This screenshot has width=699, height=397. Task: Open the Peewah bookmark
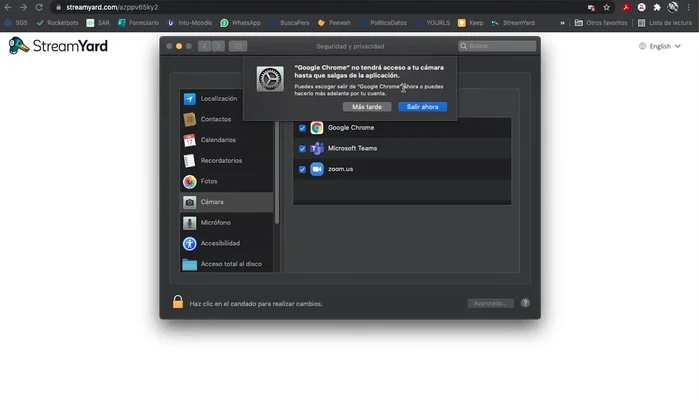pos(334,23)
